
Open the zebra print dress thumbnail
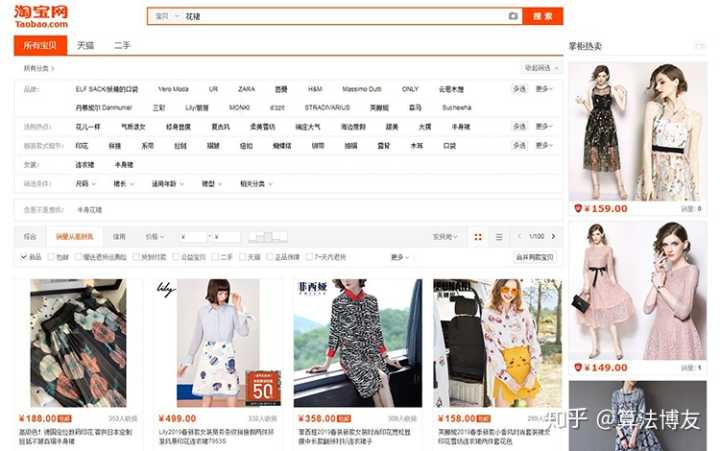[357, 342]
